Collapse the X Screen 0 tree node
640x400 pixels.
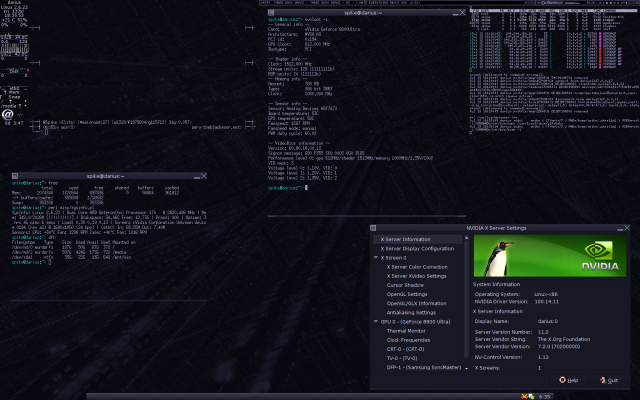tap(376, 258)
